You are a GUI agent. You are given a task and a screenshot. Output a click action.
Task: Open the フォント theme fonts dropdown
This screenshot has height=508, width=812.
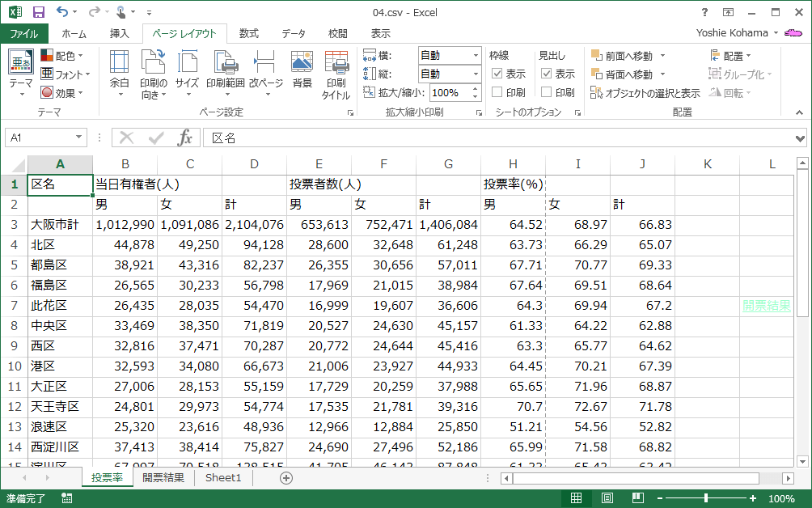click(x=66, y=74)
